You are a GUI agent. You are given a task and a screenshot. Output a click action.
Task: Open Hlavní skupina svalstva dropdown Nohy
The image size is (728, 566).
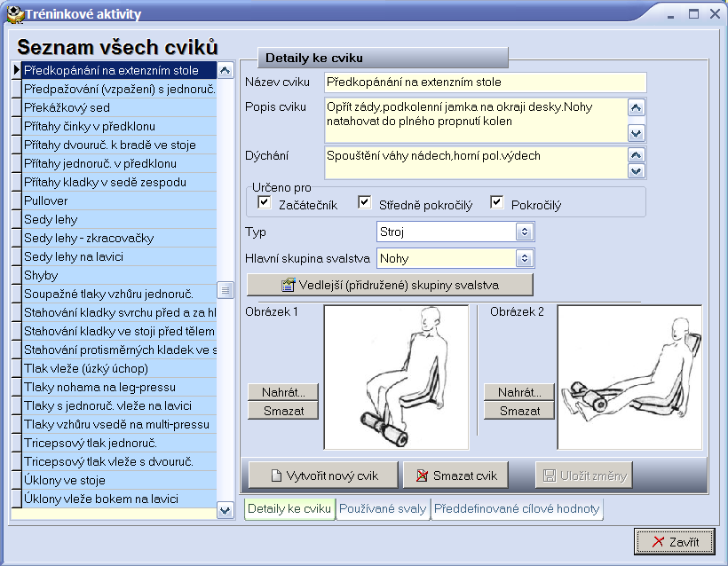click(524, 258)
